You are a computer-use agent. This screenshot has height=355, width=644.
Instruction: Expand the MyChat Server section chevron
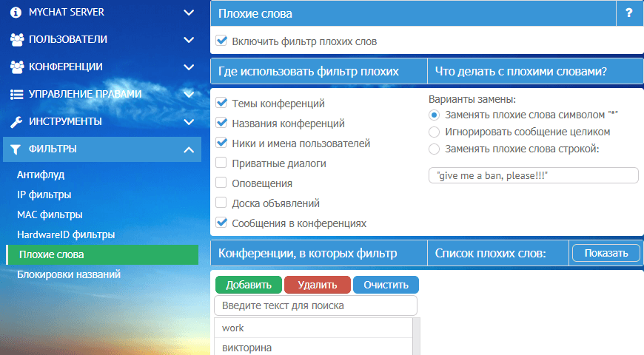tap(189, 13)
